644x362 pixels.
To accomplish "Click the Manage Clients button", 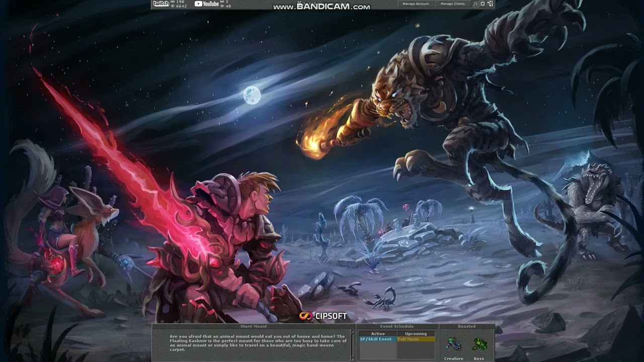I will [x=452, y=4].
